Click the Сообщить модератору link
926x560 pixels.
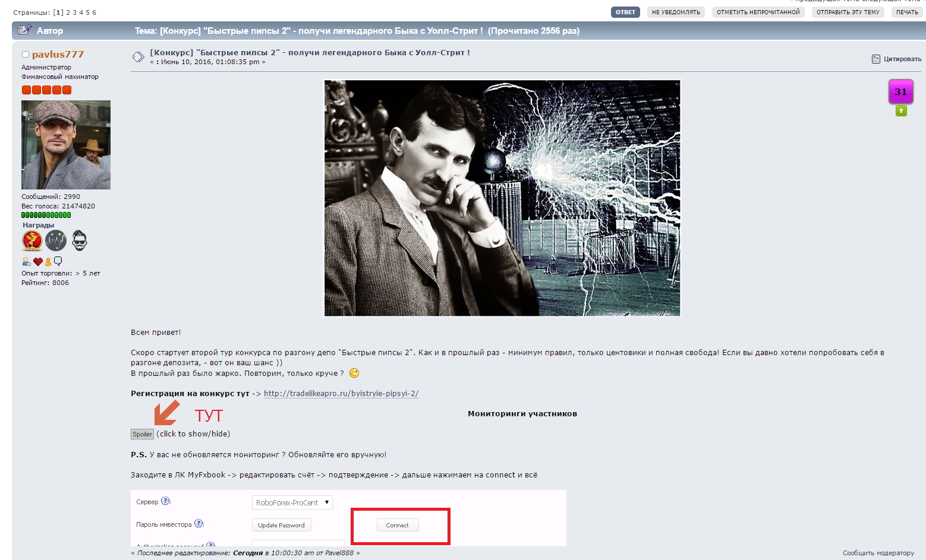pyautogui.click(x=878, y=553)
